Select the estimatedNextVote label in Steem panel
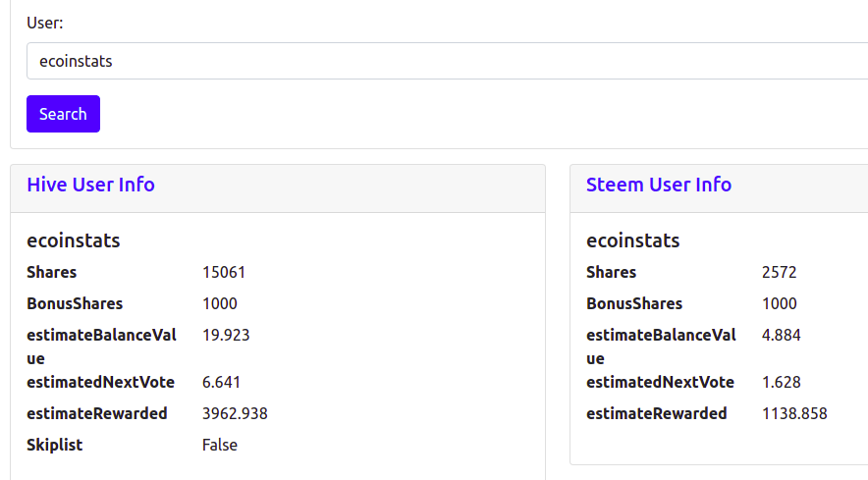This screenshot has width=868, height=480. (x=661, y=383)
